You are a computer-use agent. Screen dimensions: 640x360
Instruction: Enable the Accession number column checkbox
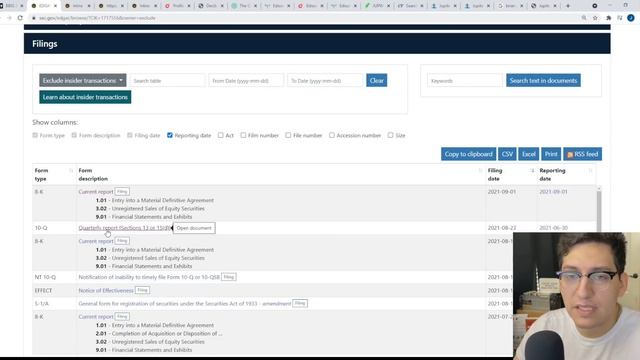(x=331, y=135)
